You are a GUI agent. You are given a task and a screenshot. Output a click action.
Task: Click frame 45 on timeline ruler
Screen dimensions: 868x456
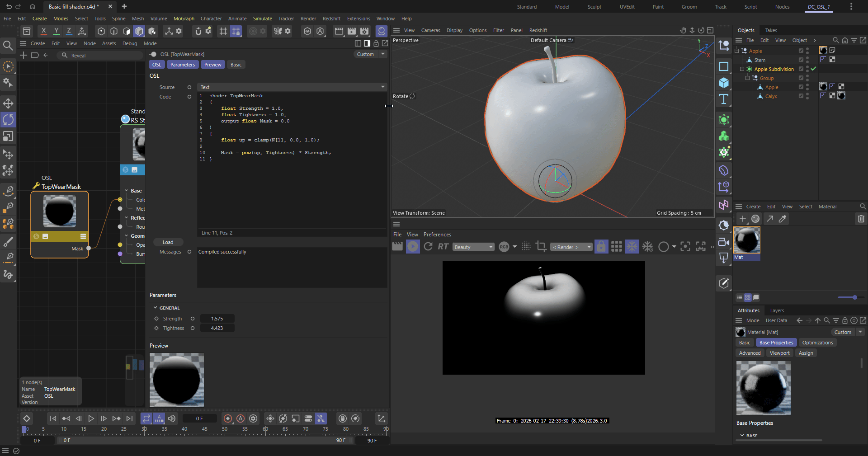204,429
